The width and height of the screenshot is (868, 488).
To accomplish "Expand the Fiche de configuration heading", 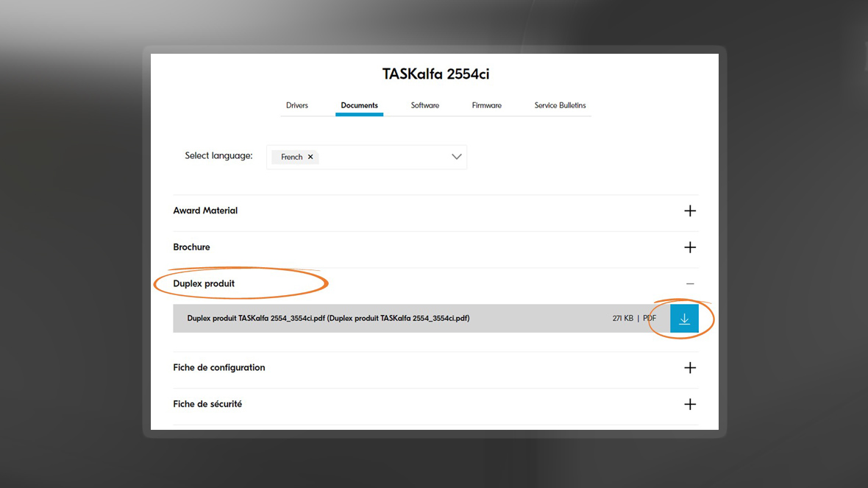I will 218,367.
